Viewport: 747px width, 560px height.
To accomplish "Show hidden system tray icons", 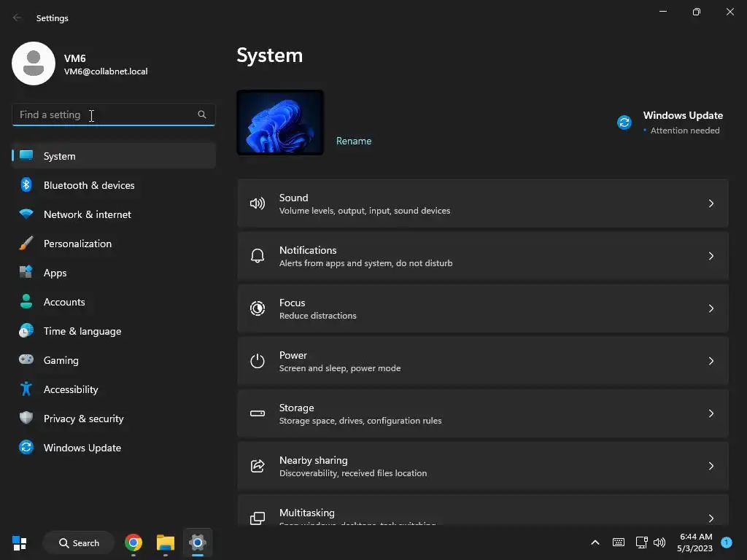I will 595,542.
